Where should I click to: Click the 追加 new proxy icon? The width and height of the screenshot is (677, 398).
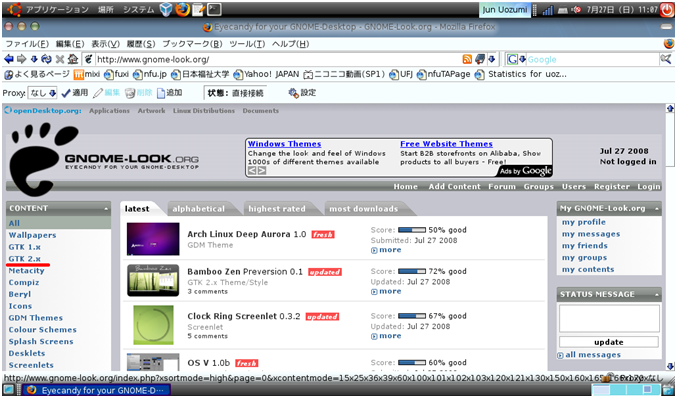[x=169, y=93]
